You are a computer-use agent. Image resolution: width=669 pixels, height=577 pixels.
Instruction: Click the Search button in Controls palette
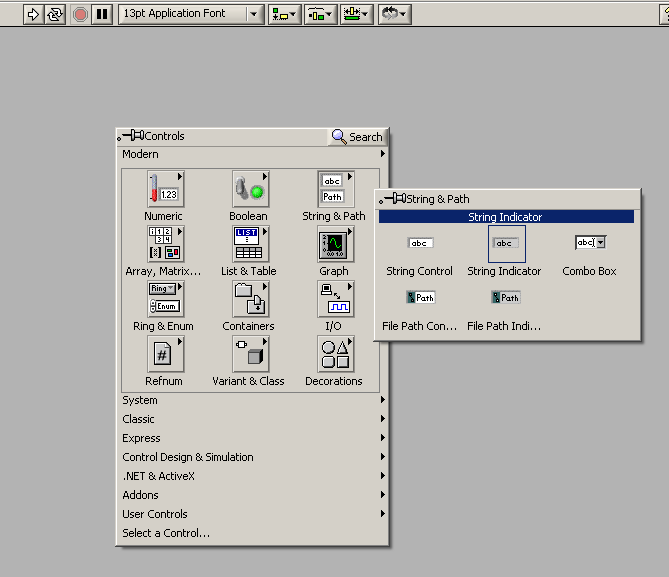coord(357,137)
